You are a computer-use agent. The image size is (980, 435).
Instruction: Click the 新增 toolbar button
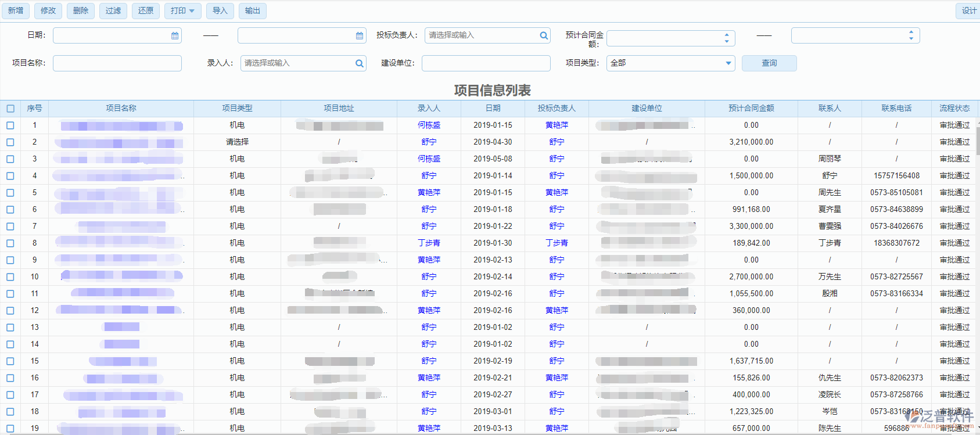(16, 11)
